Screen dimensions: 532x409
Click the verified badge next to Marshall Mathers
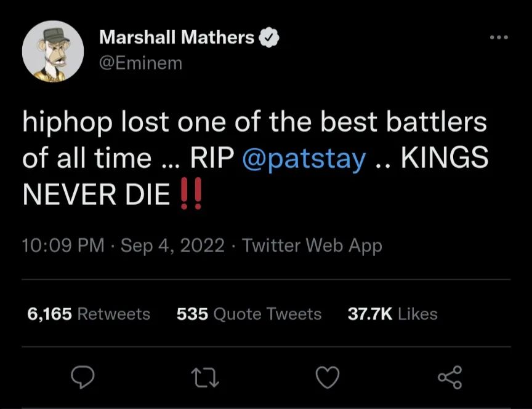click(268, 38)
